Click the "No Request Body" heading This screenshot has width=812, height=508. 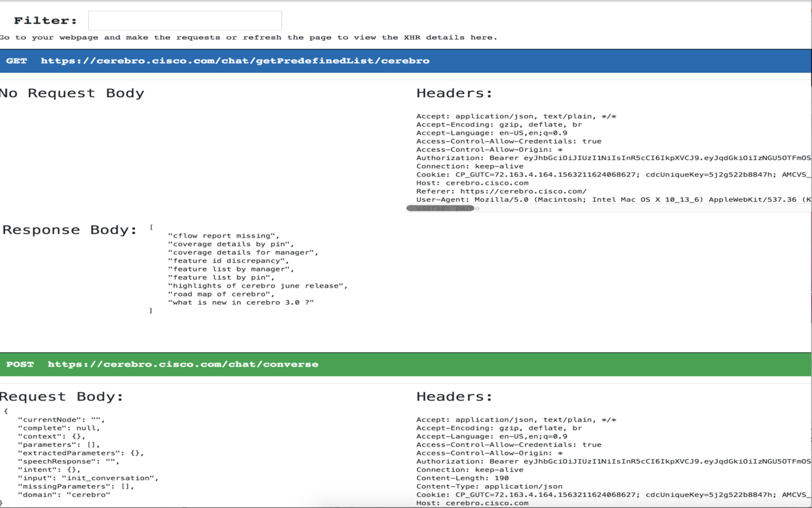coord(72,93)
